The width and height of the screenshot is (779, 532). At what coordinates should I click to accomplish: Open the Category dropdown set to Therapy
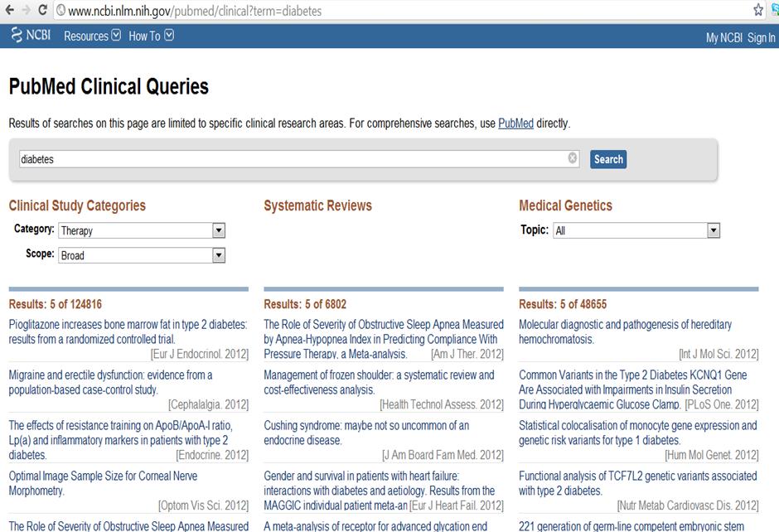pos(142,230)
